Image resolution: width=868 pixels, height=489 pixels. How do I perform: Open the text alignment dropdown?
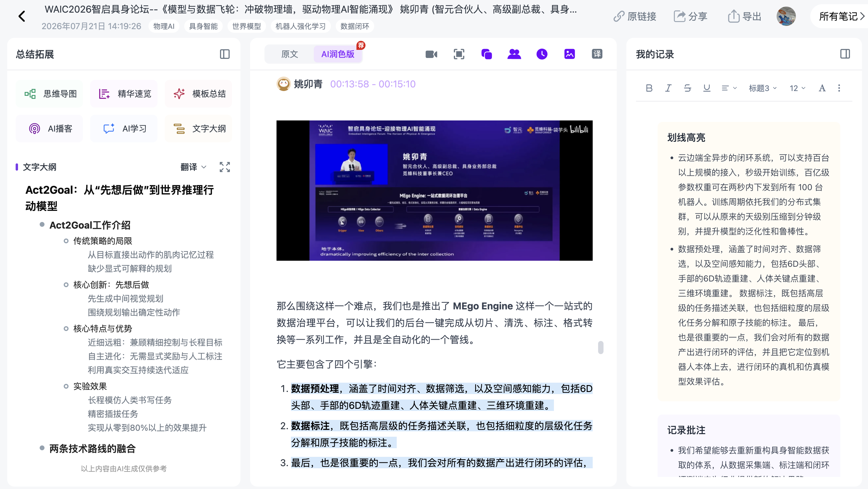point(729,88)
